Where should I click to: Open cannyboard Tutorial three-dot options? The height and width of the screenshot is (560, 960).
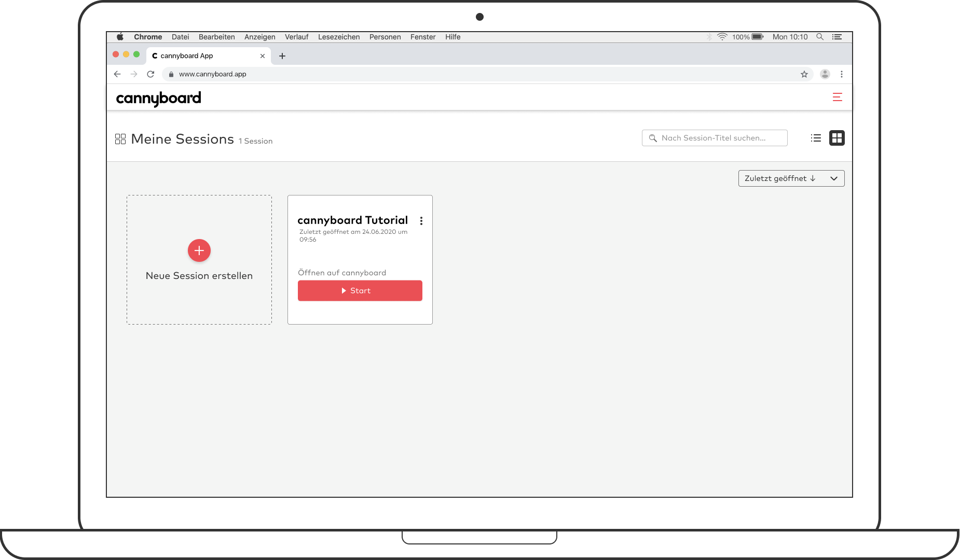(x=421, y=221)
